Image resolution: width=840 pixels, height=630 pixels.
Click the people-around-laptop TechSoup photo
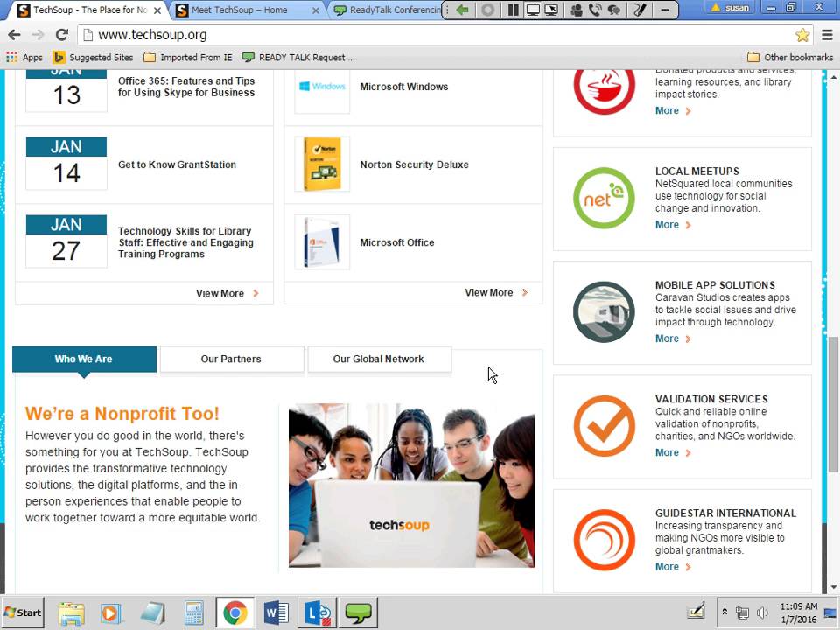(x=411, y=486)
